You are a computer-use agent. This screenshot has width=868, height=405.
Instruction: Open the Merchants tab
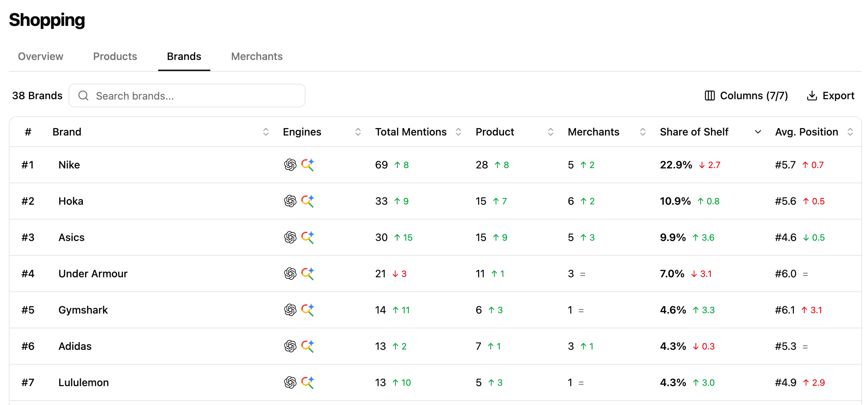257,56
